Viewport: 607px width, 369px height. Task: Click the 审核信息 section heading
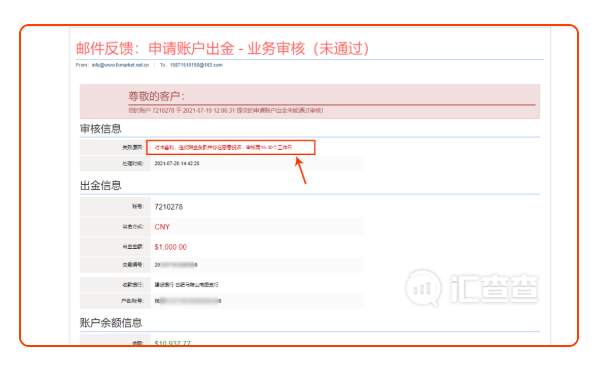[x=101, y=129]
